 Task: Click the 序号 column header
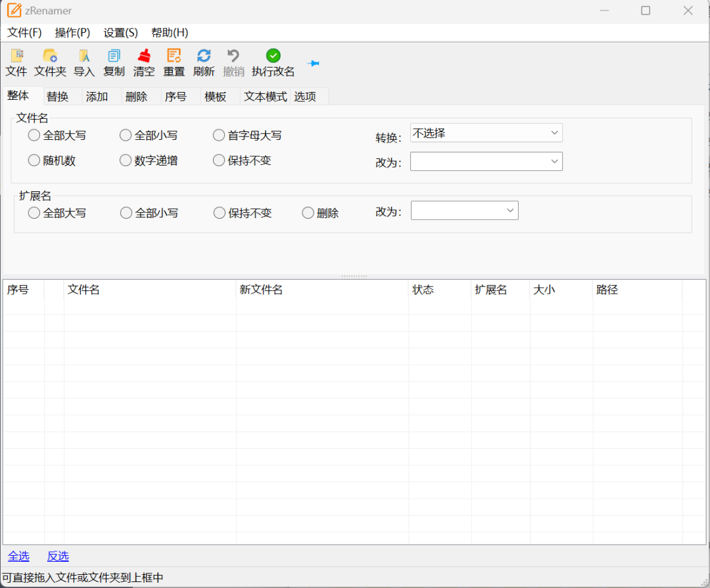pos(24,290)
